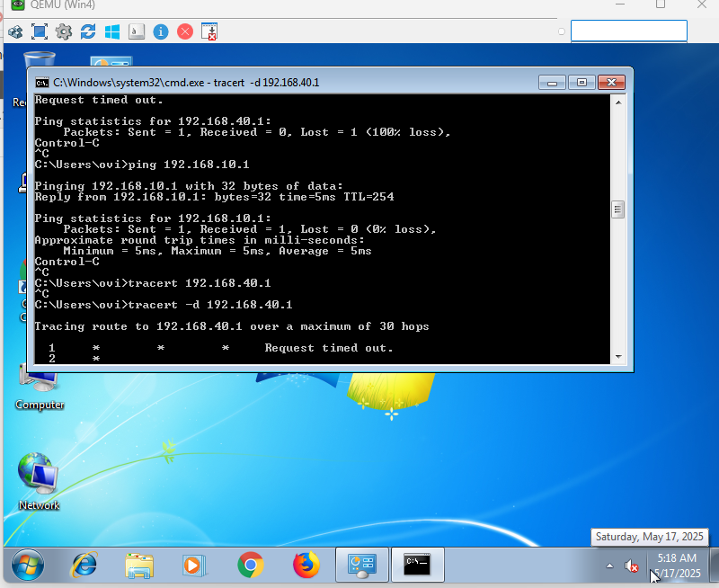Launch Google Chrome from the taskbar
Viewport: 719px width, 588px height.
(251, 565)
